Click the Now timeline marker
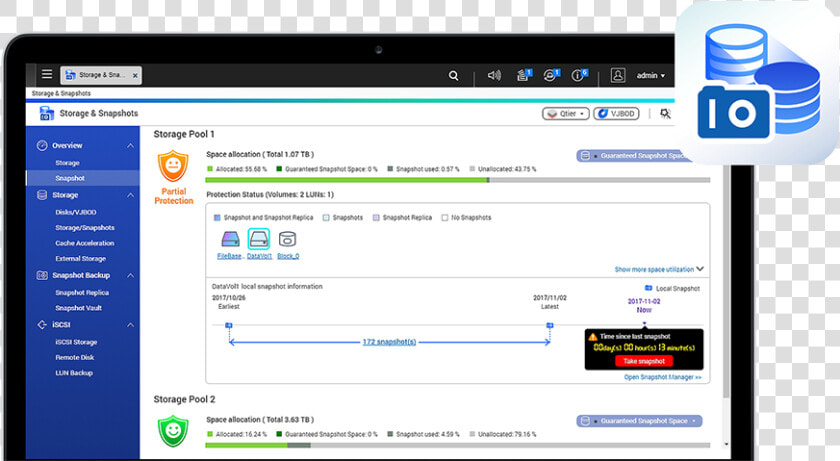The height and width of the screenshot is (461, 840). (x=644, y=324)
